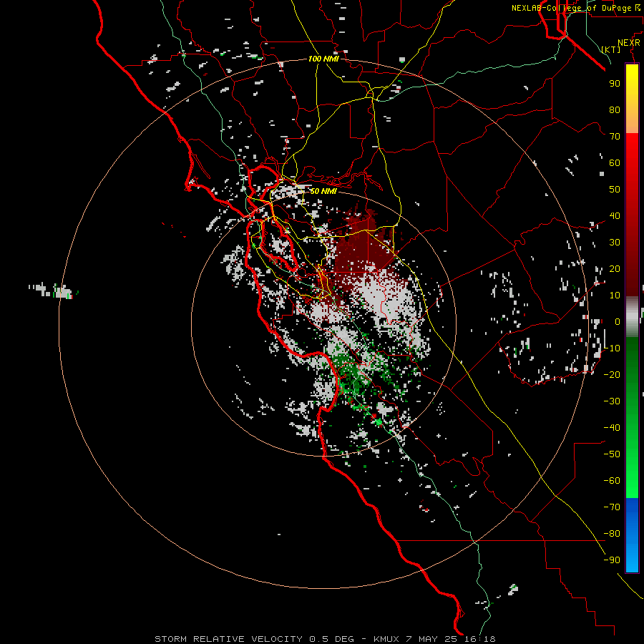Click the 50 value on velocity scale
Image resolution: width=644 pixels, height=644 pixels.
[x=615, y=190]
